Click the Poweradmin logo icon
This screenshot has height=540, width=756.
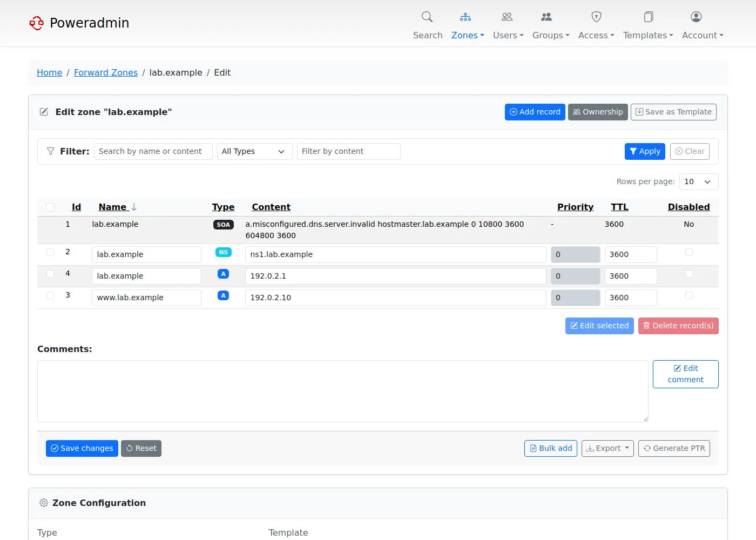coord(37,23)
